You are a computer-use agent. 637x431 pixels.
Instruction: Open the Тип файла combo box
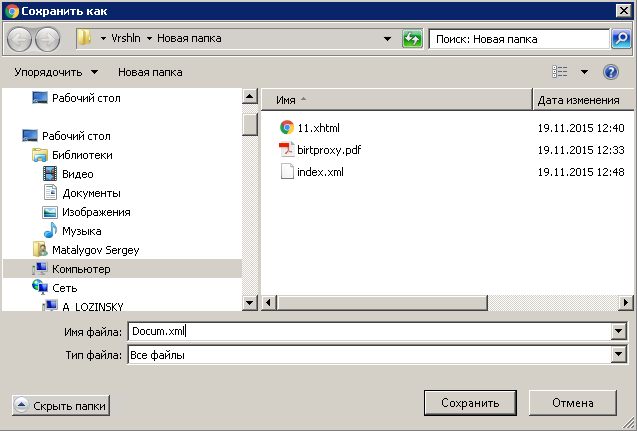(x=377, y=355)
